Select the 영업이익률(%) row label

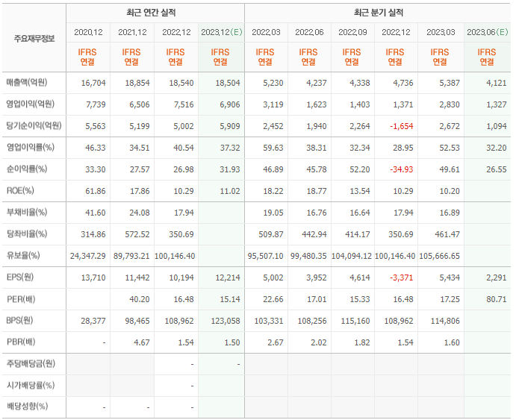click(31, 147)
